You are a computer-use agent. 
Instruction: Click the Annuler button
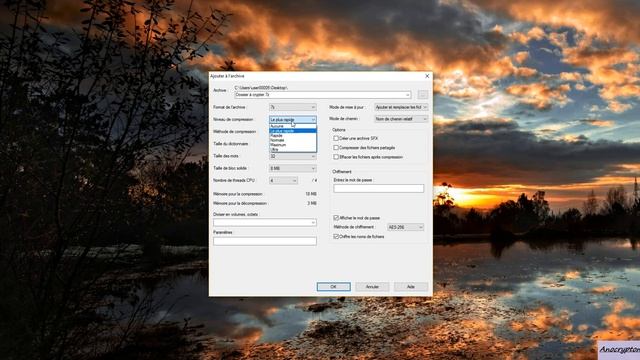(372, 287)
